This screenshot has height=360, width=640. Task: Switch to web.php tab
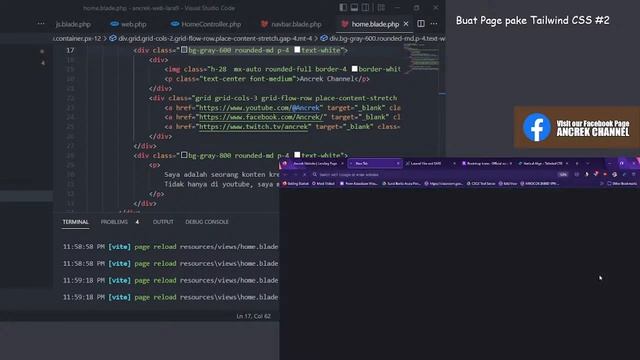click(129, 24)
